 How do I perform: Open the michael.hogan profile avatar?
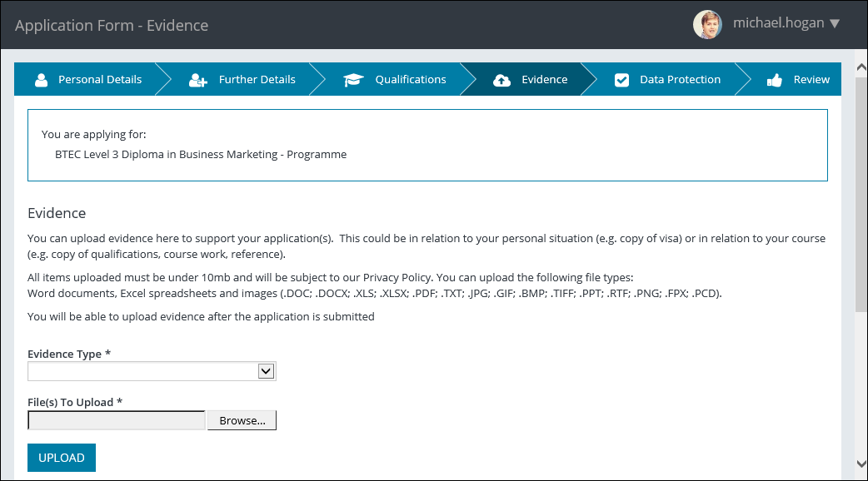pos(707,25)
